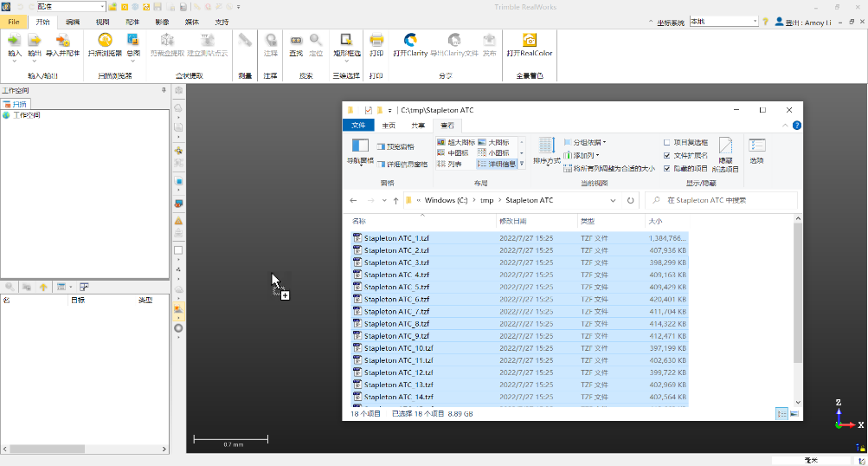
Task: Click the horizontal scrollbar thumb in the lower-left panel
Action: click(x=47, y=449)
